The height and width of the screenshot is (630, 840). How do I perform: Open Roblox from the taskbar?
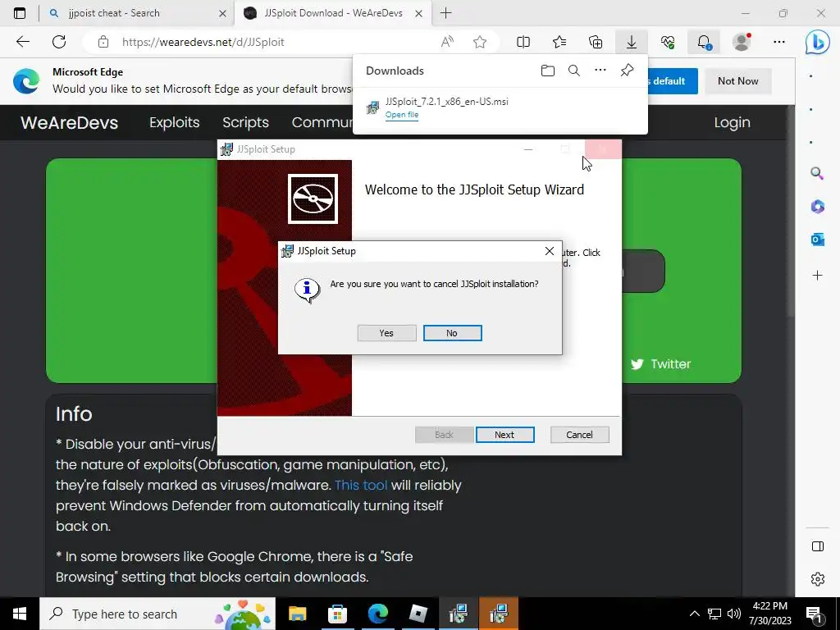(418, 614)
